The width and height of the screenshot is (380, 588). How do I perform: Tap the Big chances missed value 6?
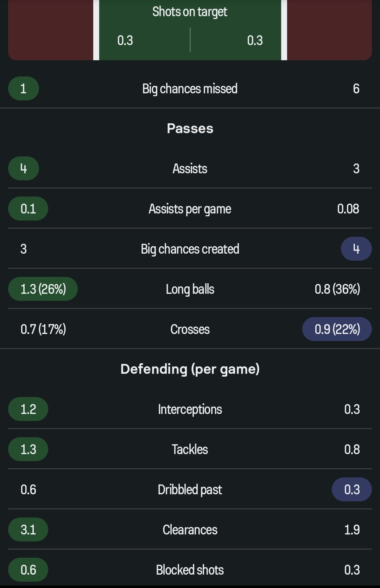coord(356,89)
